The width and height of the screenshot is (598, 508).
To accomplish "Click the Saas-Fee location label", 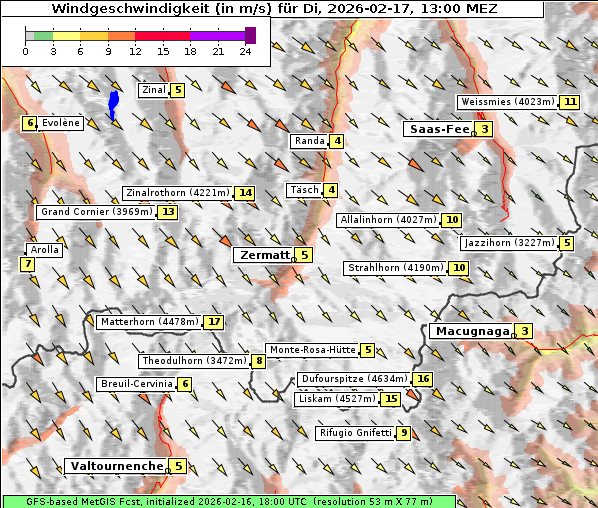I will click(x=439, y=129).
